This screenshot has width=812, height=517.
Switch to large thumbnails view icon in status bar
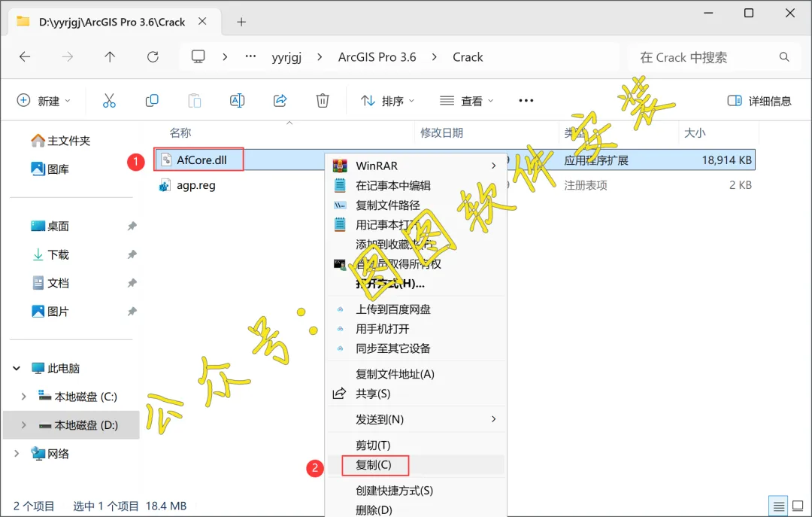click(798, 506)
